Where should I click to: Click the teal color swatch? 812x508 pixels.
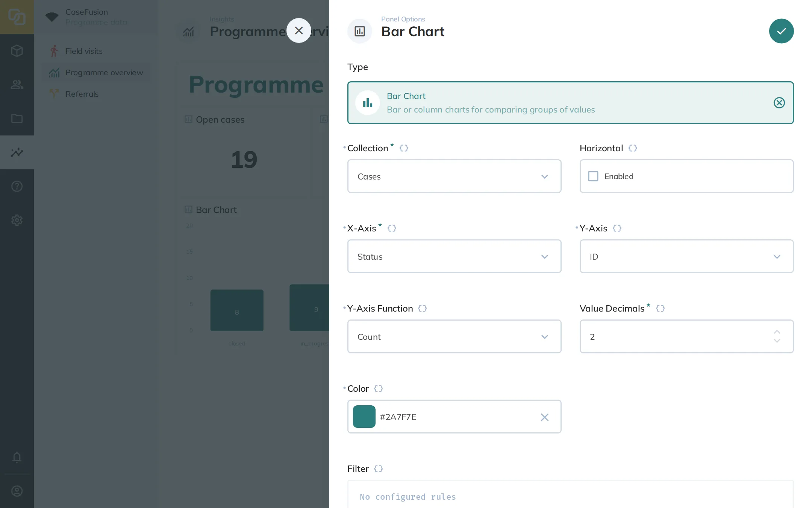tap(364, 417)
